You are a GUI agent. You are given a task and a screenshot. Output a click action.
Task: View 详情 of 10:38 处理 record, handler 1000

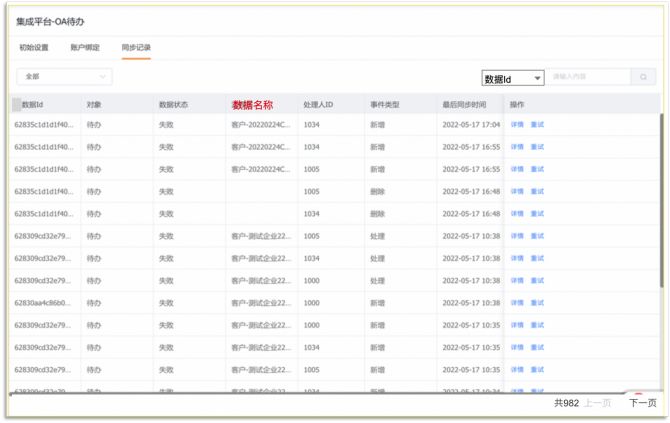click(517, 281)
